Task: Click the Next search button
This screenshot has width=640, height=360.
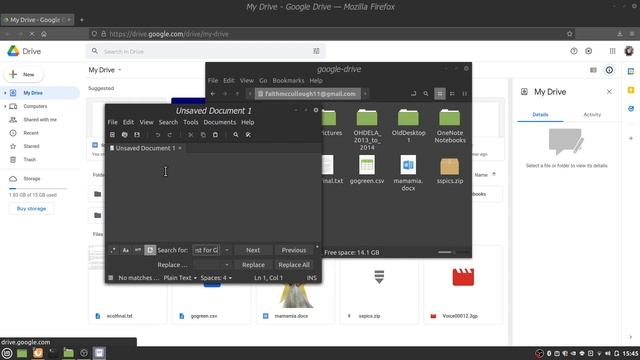Action: pyautogui.click(x=253, y=250)
